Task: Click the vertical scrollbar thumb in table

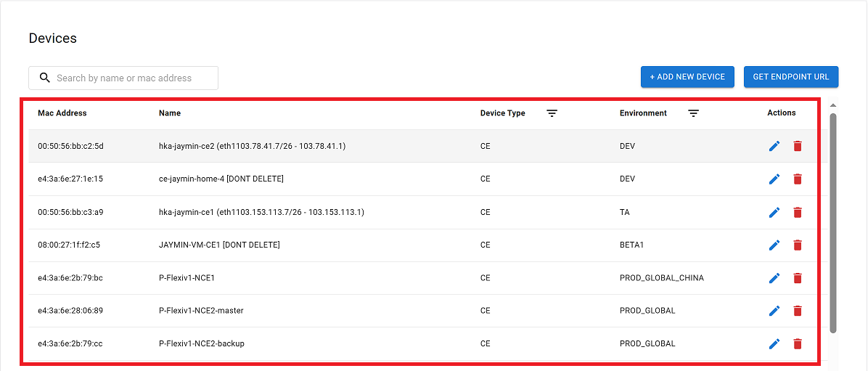Action: tap(833, 218)
